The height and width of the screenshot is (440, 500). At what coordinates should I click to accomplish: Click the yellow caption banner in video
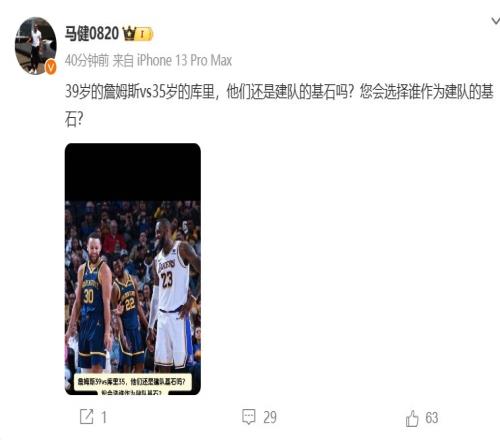133,384
